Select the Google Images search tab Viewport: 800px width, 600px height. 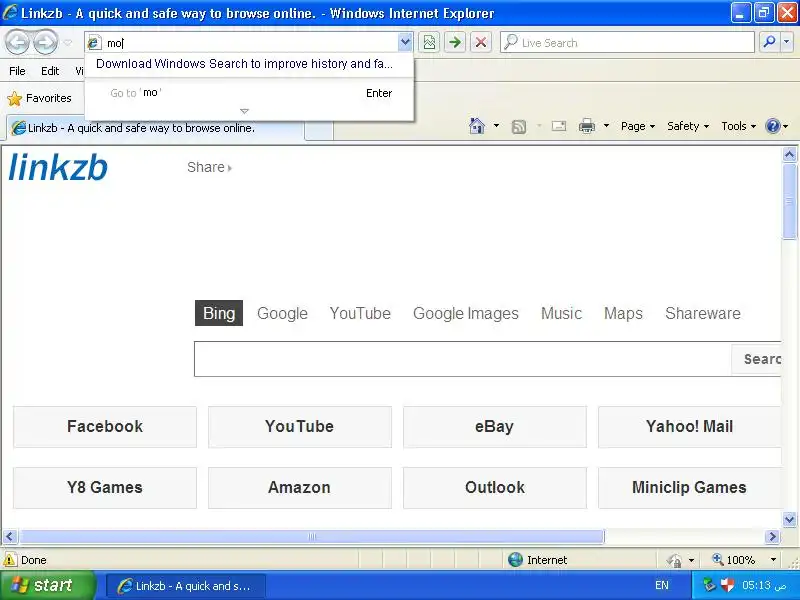466,313
